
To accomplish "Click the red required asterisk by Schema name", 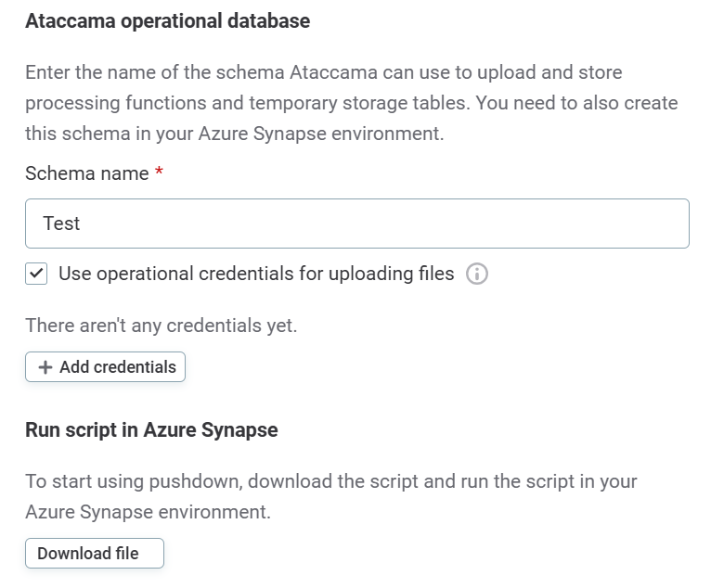I will (x=159, y=173).
